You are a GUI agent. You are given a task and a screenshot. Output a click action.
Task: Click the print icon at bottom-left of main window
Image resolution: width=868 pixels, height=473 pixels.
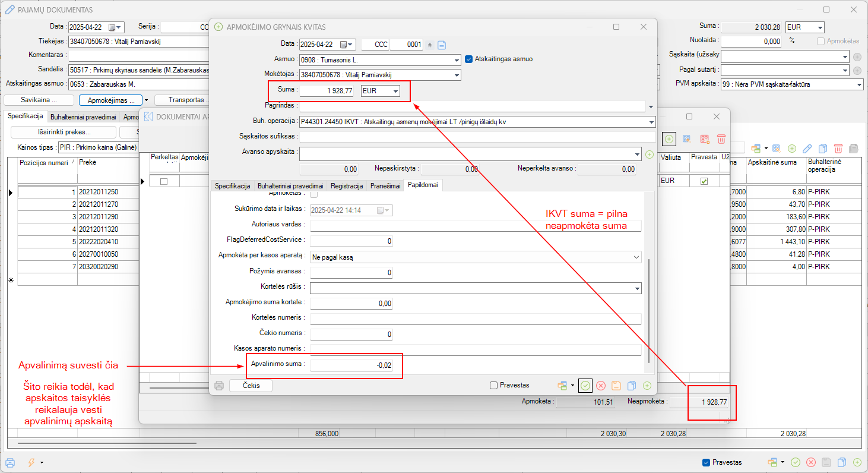(x=10, y=462)
